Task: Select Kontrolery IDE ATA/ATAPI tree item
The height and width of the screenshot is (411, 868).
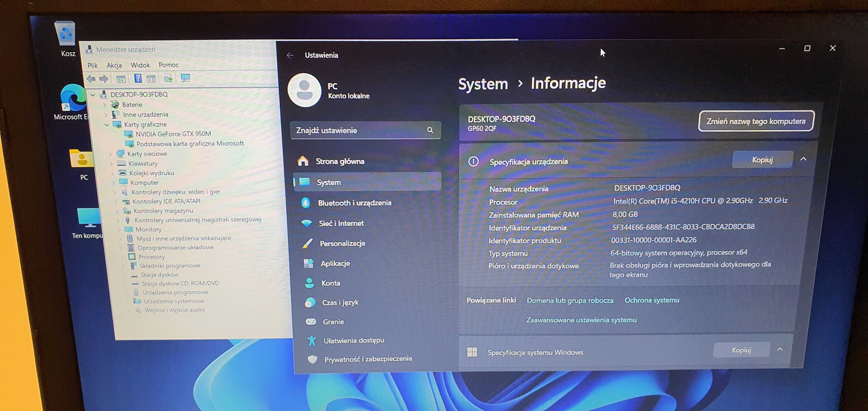Action: click(166, 201)
